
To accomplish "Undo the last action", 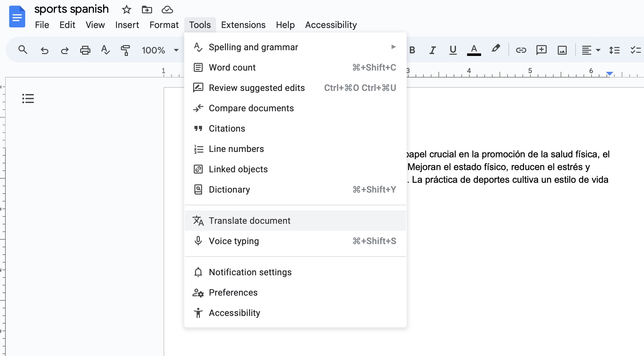I will 44,50.
